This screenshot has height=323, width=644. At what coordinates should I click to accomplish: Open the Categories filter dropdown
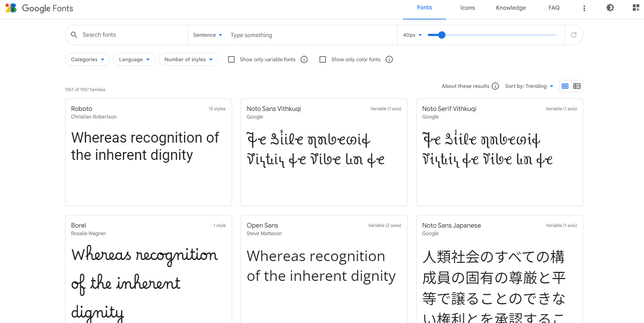(87, 59)
